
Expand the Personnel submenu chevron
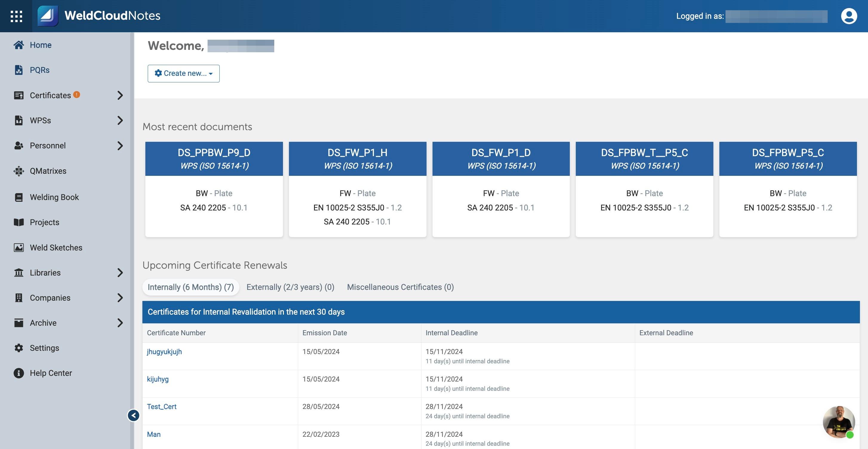coord(120,146)
